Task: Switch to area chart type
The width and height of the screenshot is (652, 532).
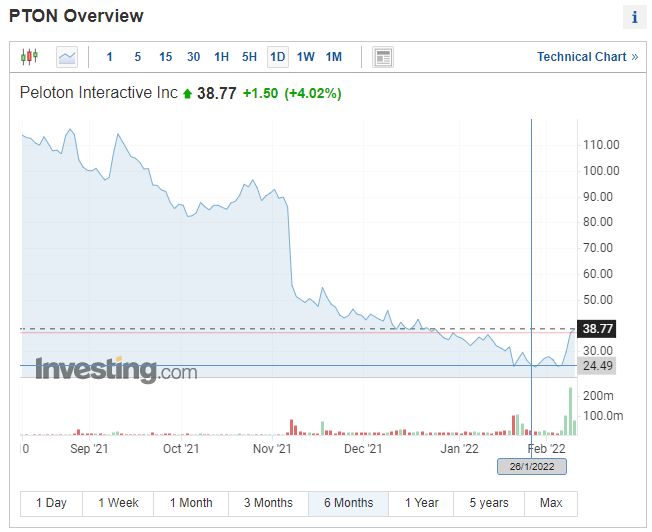Action: click(x=67, y=57)
